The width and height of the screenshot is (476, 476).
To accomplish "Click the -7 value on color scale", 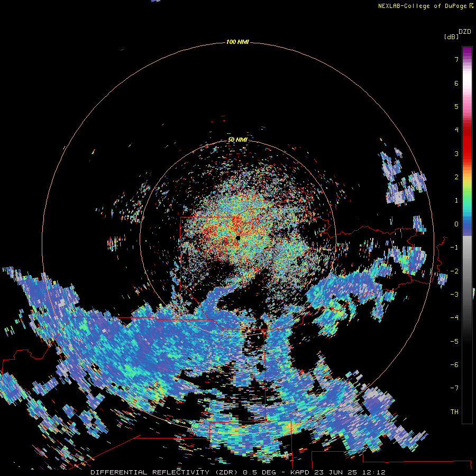I will coord(454,388).
